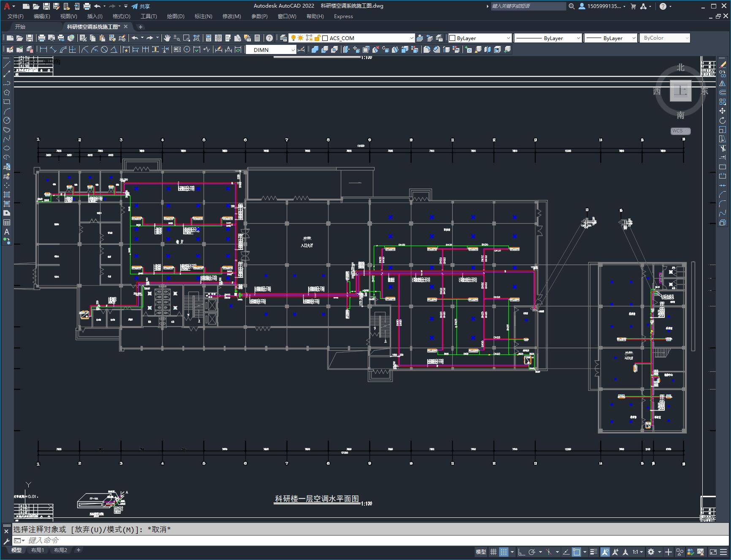Select the Move tool in the modify toolbar
The image size is (731, 560).
pos(723,111)
